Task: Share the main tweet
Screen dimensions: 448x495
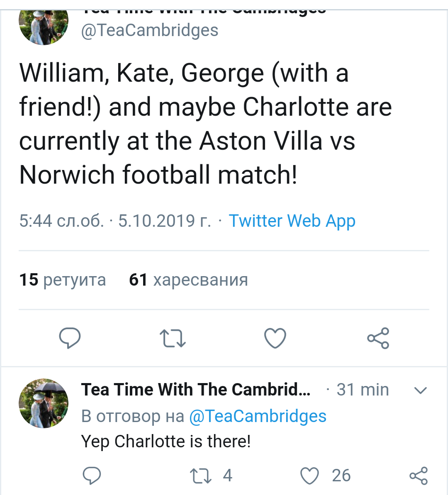Action: [378, 338]
